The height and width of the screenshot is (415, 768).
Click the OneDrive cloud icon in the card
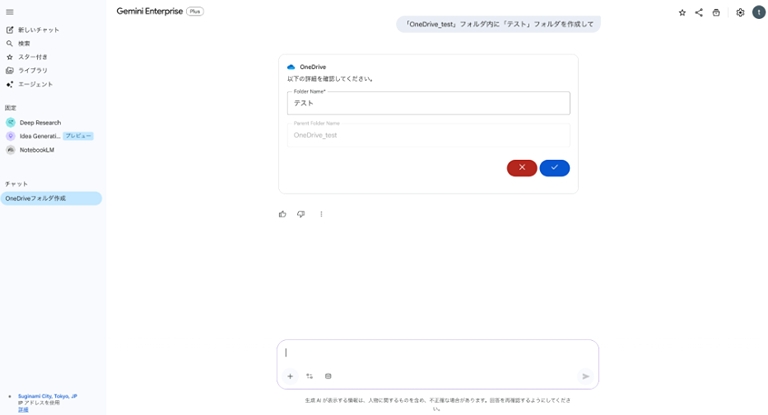click(x=291, y=67)
